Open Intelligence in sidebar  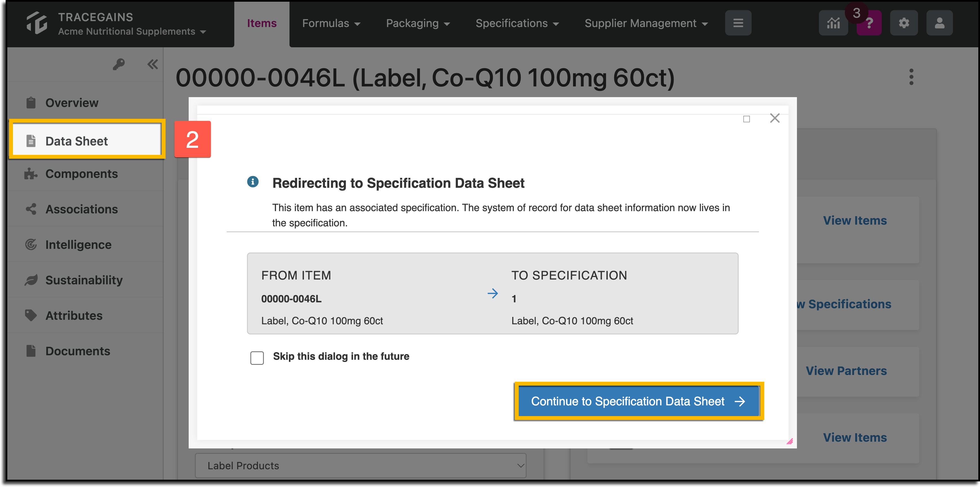[86, 244]
